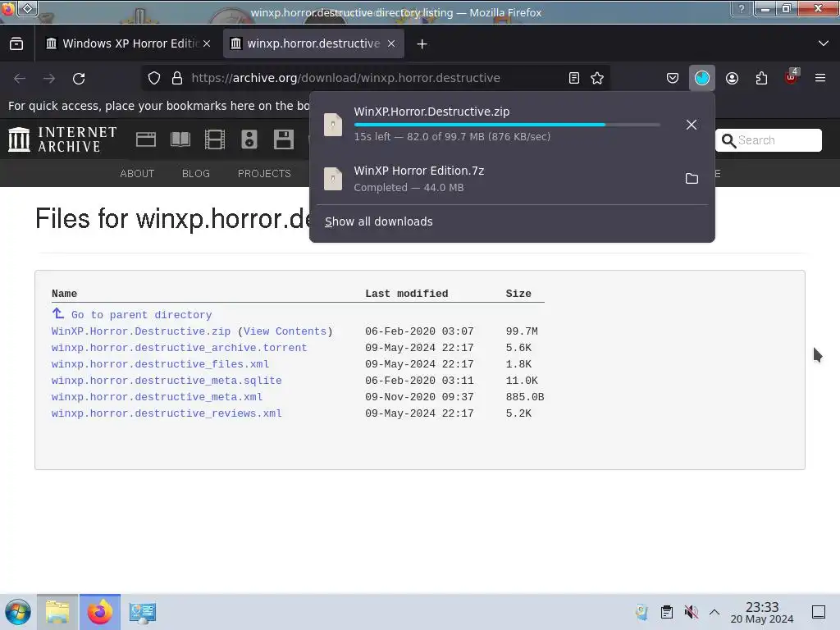
Task: Open BLOG in archive navigation
Action: pyautogui.click(x=195, y=174)
